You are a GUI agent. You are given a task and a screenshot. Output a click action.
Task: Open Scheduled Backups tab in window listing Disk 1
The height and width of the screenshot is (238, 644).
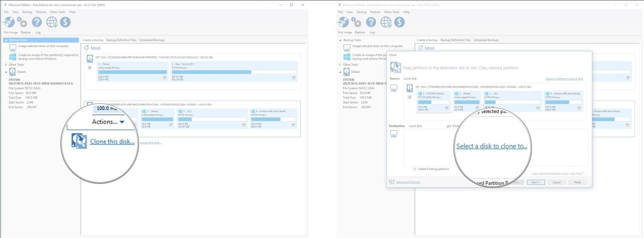[152, 40]
